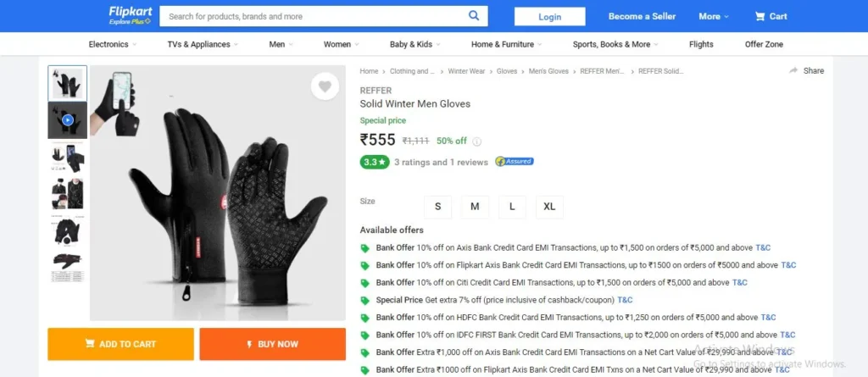The width and height of the screenshot is (868, 377).
Task: Expand the Electronics category menu
Action: [x=113, y=44]
